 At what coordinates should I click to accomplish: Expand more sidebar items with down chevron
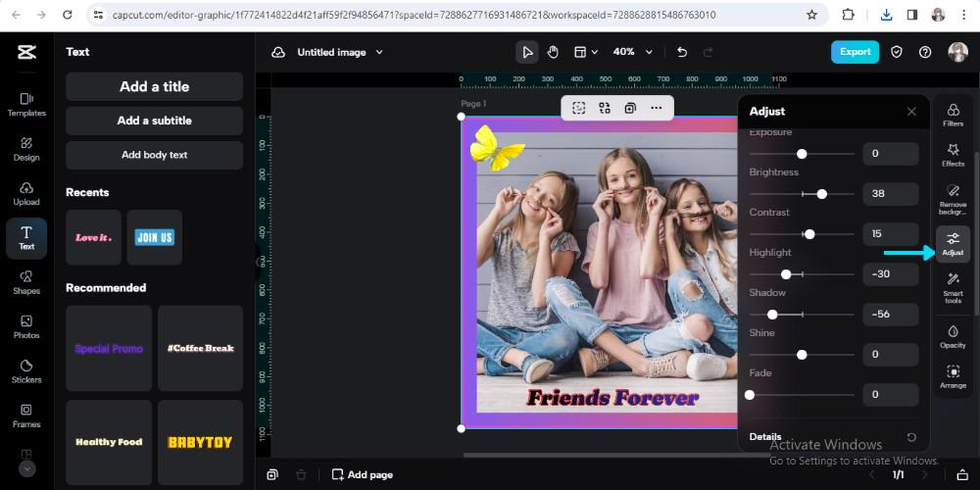click(x=26, y=468)
